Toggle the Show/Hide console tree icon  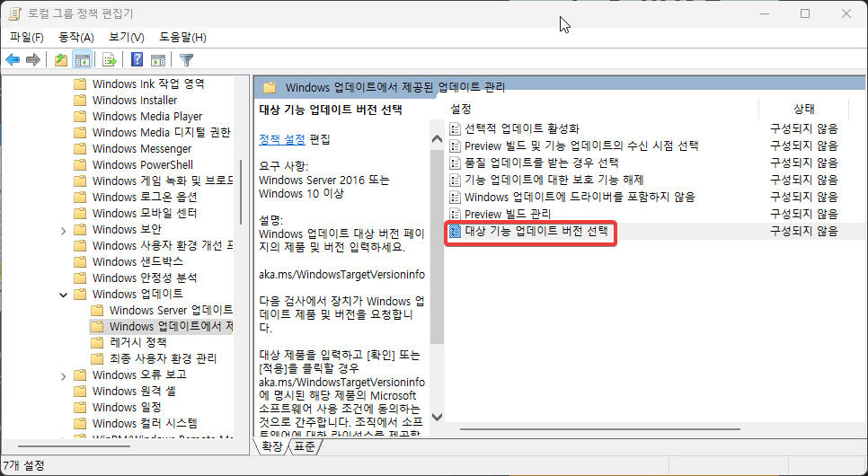tap(83, 60)
